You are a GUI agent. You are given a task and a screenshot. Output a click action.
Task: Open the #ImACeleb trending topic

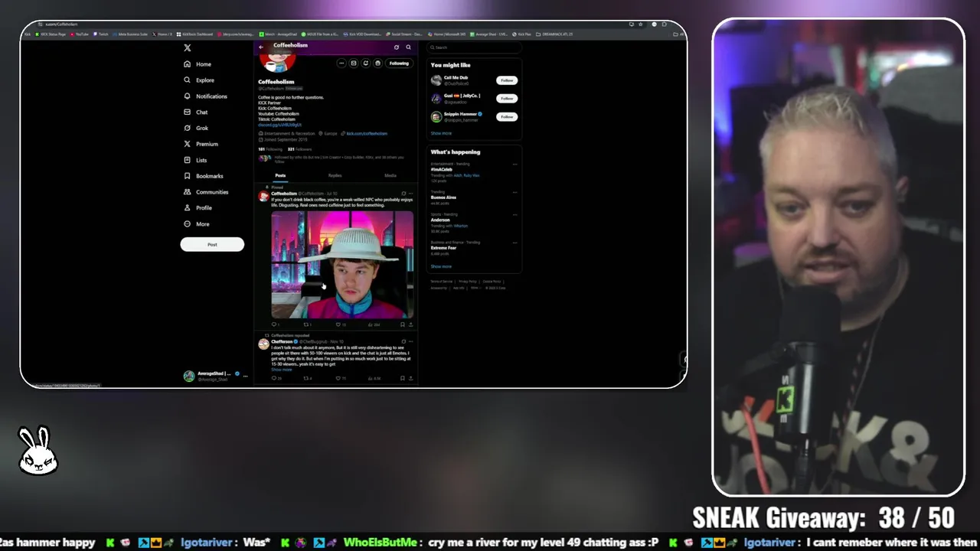coord(442,170)
